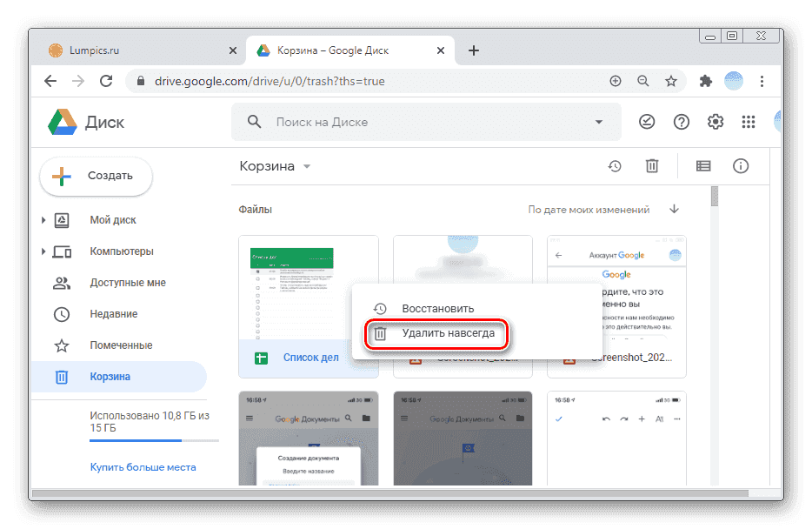This screenshot has height=529, width=812.
Task: Open the Help question mark icon
Action: (682, 123)
